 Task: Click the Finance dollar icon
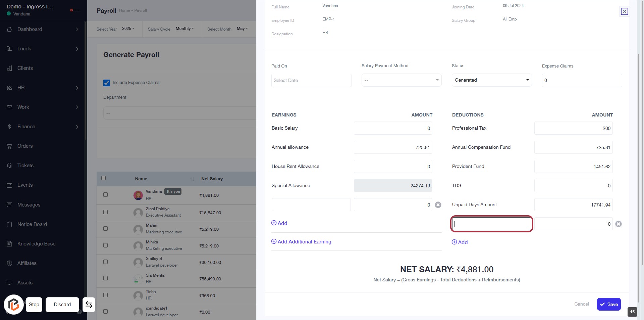pos(9,127)
